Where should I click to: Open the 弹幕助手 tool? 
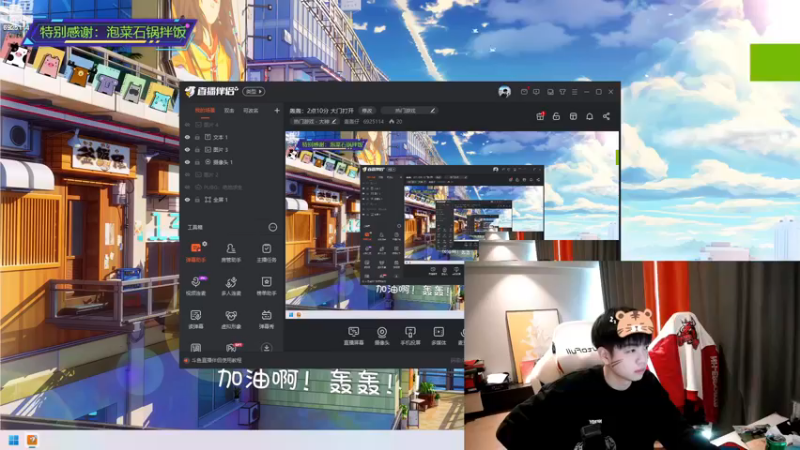[195, 252]
